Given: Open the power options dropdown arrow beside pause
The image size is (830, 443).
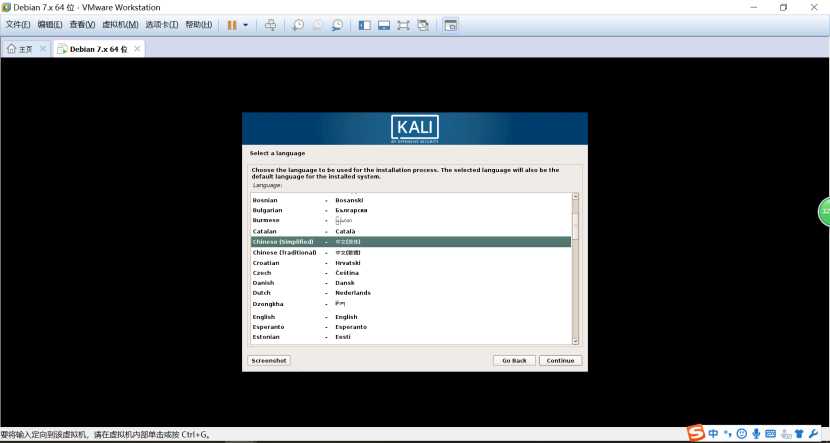Looking at the screenshot, I should (x=246, y=25).
